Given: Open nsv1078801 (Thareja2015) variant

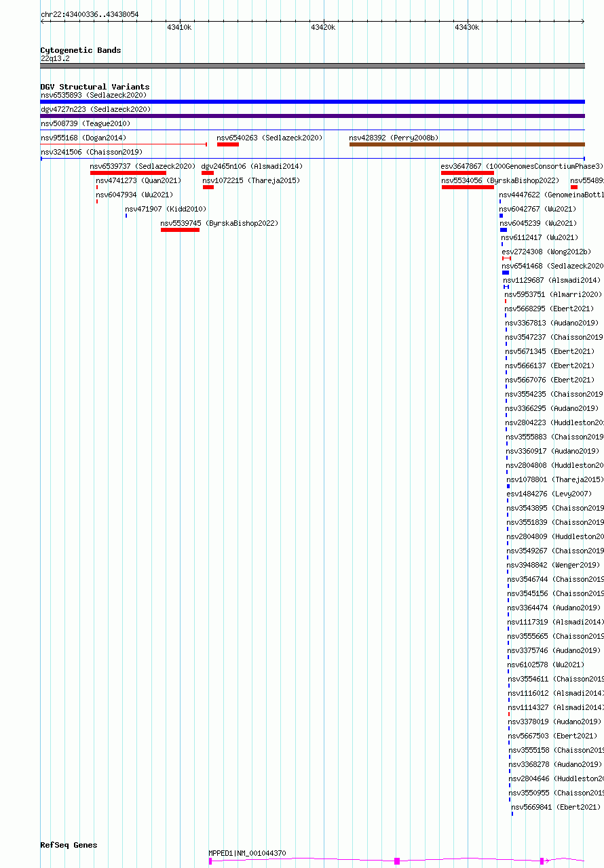Looking at the screenshot, I should [555, 479].
